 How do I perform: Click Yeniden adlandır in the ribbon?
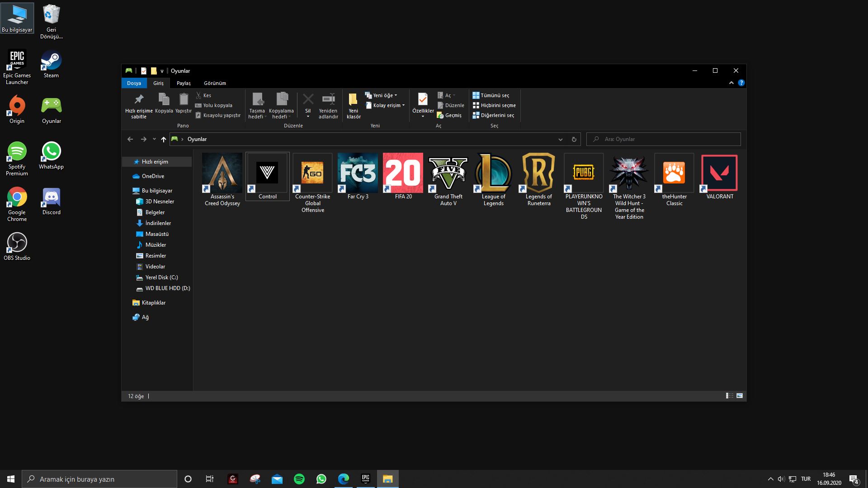(x=328, y=106)
